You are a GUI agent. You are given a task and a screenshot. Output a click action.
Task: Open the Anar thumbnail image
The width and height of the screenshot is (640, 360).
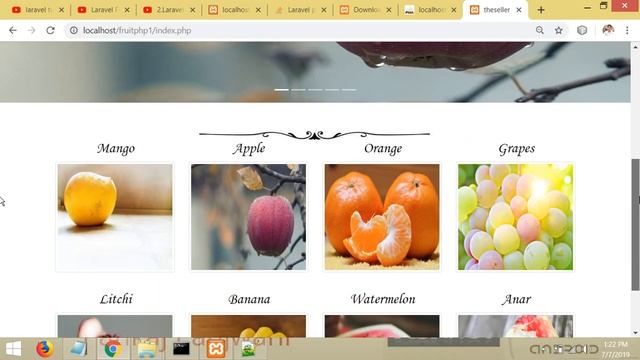516,325
